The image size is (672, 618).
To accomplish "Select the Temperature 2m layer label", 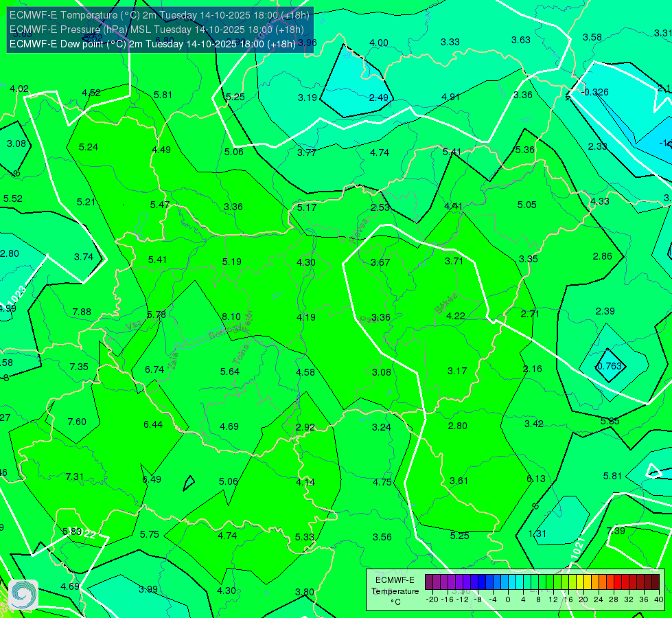I will (159, 15).
